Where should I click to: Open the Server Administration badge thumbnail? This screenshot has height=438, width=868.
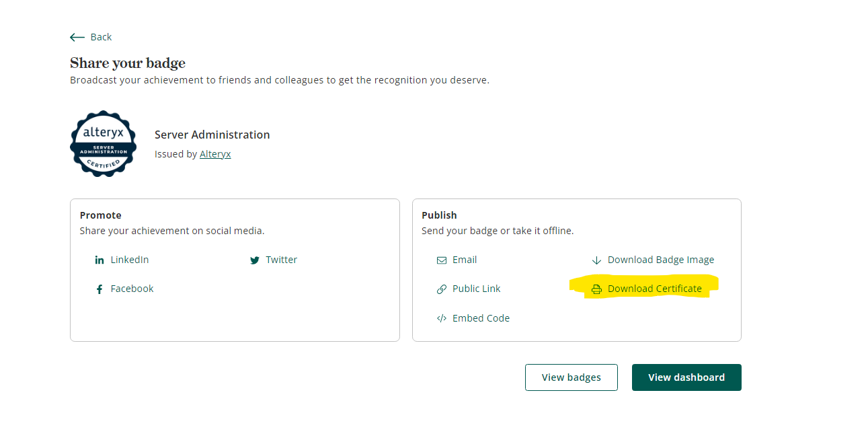[103, 143]
